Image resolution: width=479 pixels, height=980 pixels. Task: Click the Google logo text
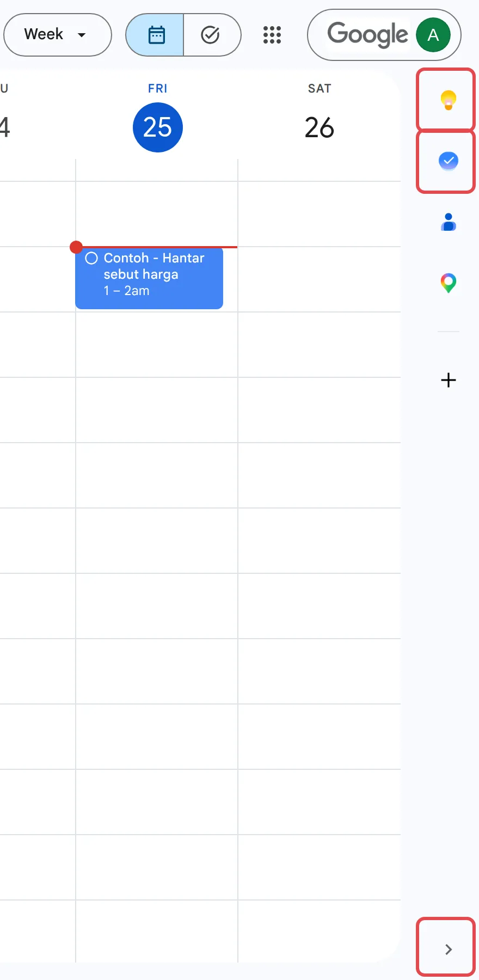coord(367,34)
